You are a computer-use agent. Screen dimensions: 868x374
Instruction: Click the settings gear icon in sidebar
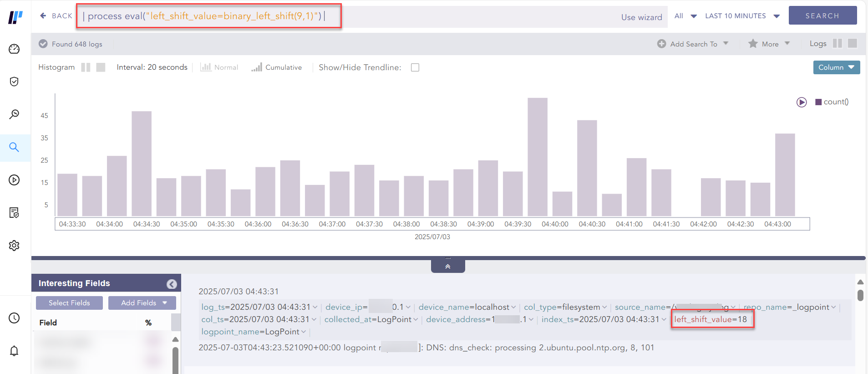click(14, 246)
